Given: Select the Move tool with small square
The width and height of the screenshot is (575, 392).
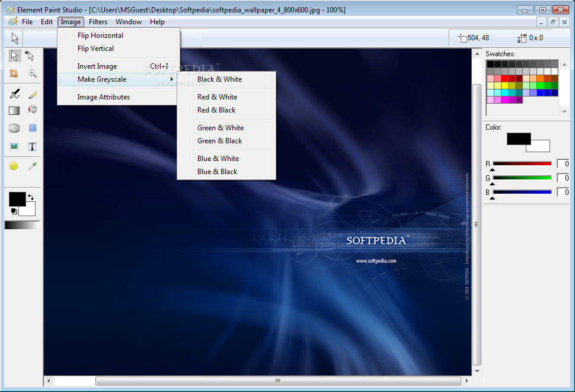Looking at the screenshot, I should click(30, 56).
